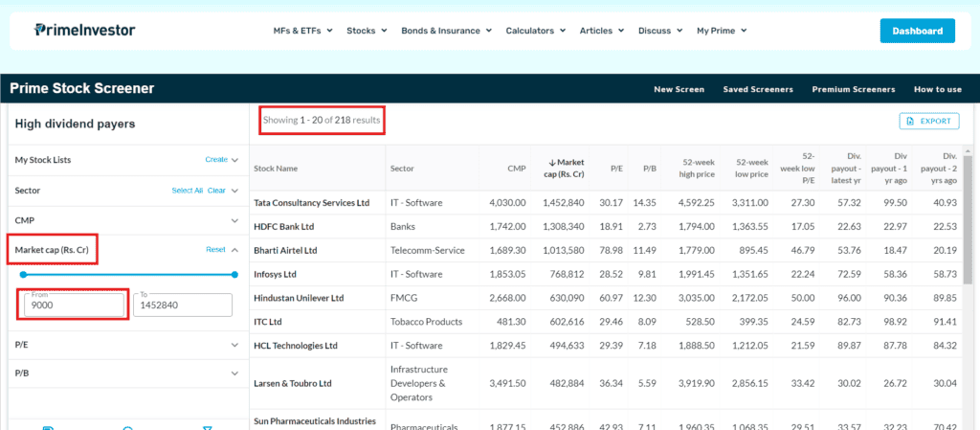
Task: Open the Stocks menu
Action: pos(367,31)
